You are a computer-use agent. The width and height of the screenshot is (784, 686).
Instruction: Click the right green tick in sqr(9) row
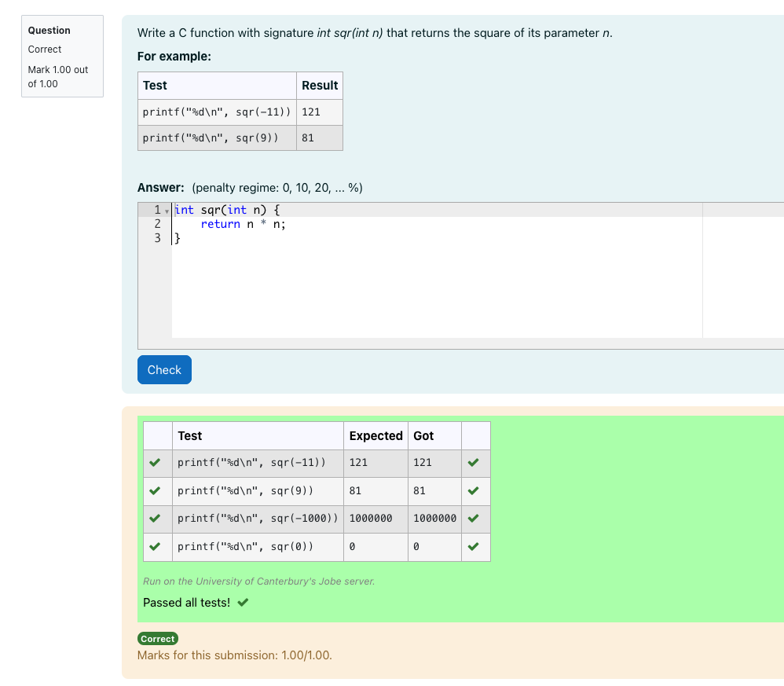coord(473,491)
